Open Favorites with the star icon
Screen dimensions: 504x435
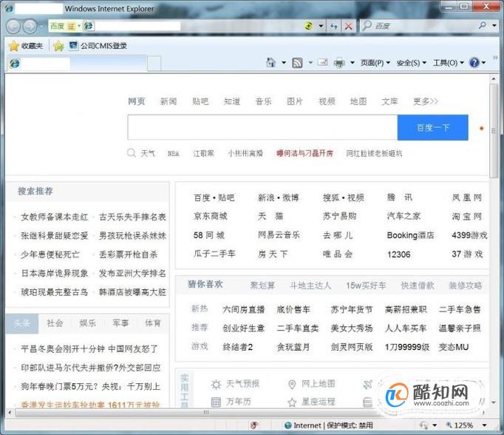[14, 46]
